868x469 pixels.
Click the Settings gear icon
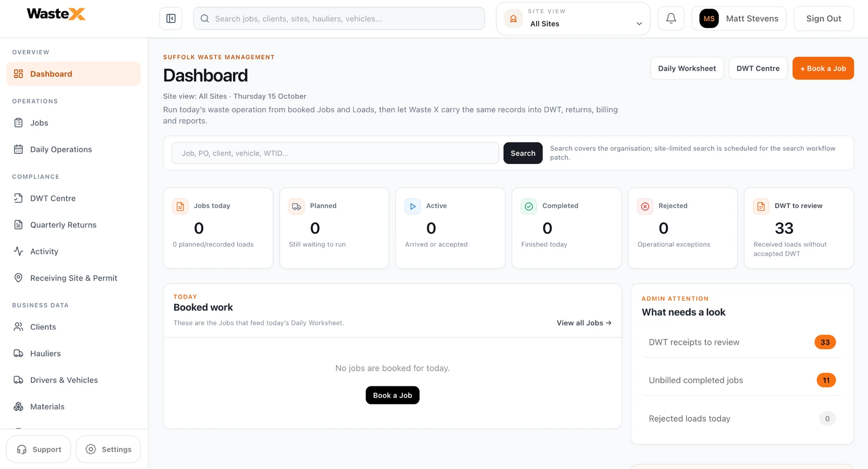tap(91, 449)
